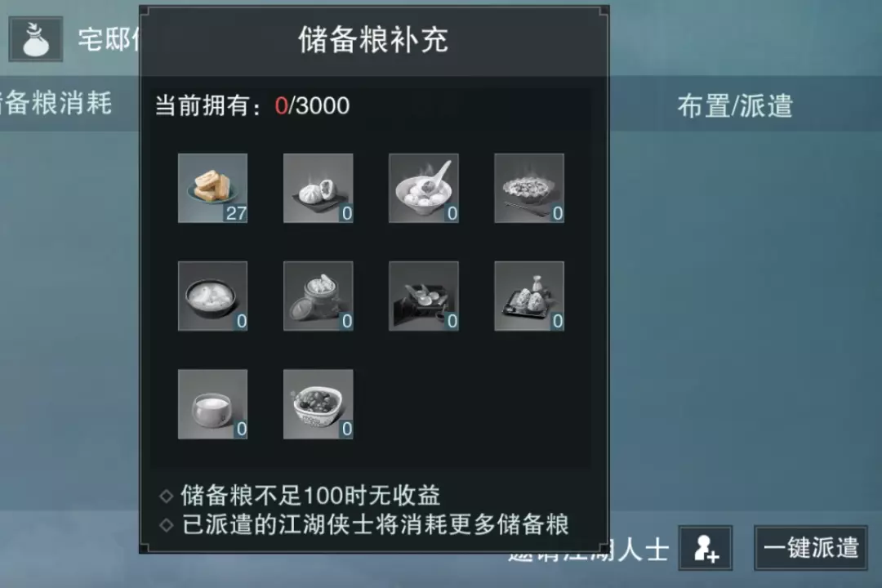The image size is (882, 588).
Task: Select the steamed bun food item
Action: click(318, 188)
